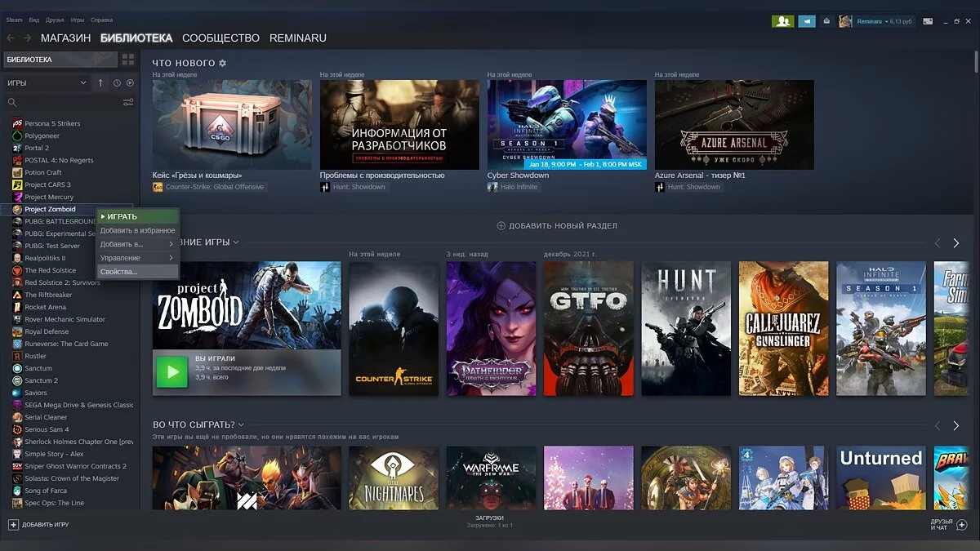Show recent games with the clock icon
980x551 pixels.
[117, 82]
